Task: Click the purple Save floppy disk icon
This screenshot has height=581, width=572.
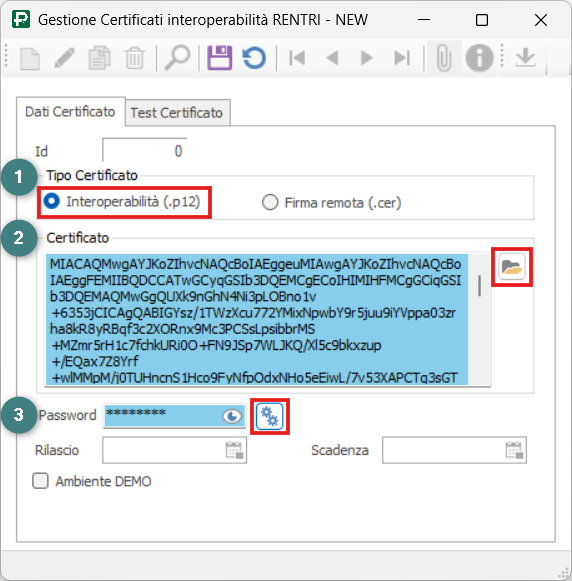Action: (219, 57)
